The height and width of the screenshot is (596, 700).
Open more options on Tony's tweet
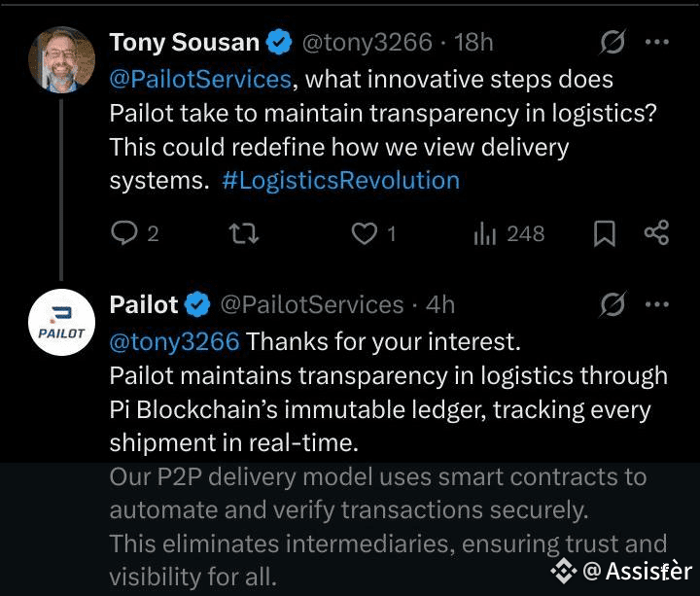(x=658, y=43)
